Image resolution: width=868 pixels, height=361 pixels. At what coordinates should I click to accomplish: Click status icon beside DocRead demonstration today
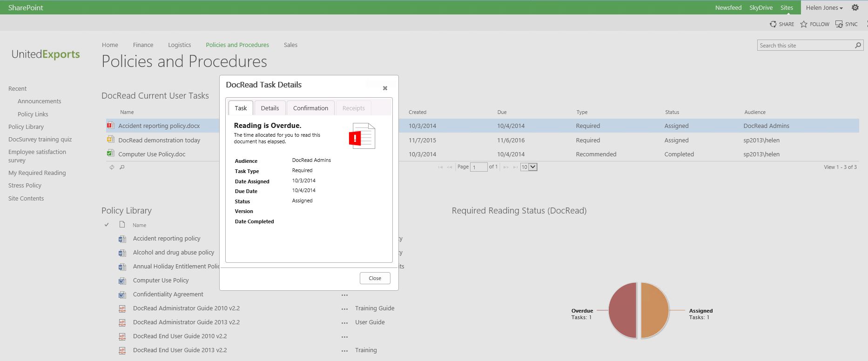[110, 140]
